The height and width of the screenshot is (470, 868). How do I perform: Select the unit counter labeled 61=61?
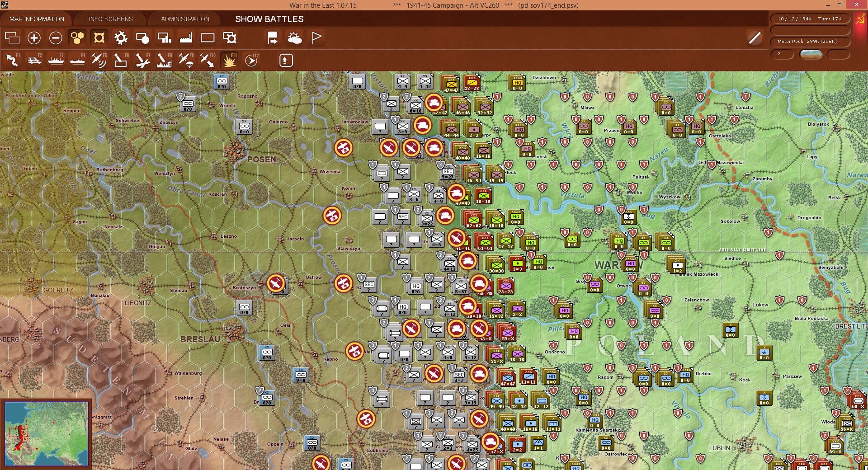[485, 242]
